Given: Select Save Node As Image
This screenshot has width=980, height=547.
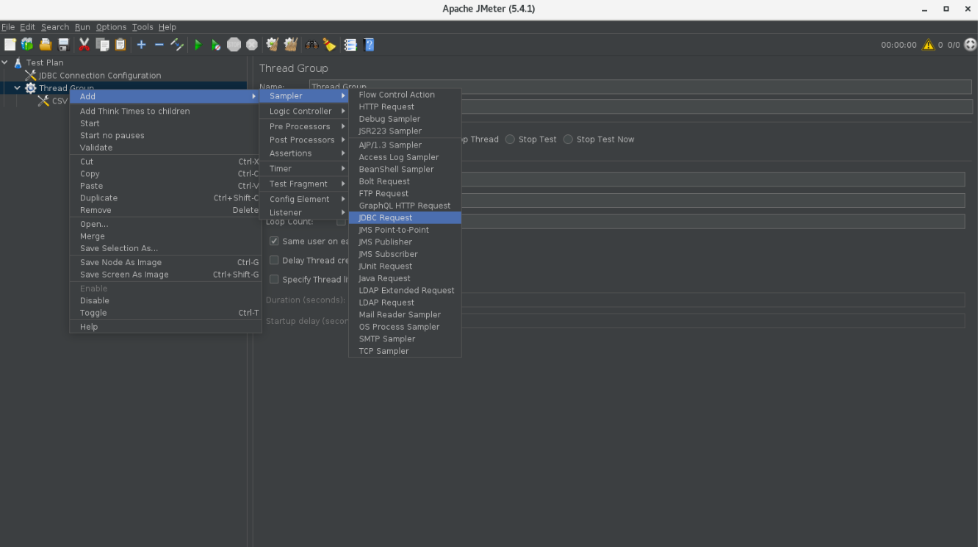Looking at the screenshot, I should pyautogui.click(x=165, y=262).
